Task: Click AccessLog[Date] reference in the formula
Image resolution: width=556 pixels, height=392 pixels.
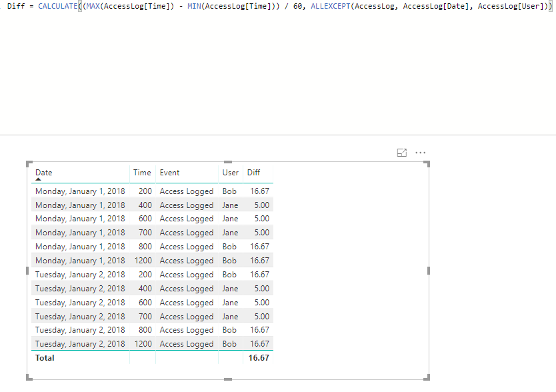Action: 436,6
